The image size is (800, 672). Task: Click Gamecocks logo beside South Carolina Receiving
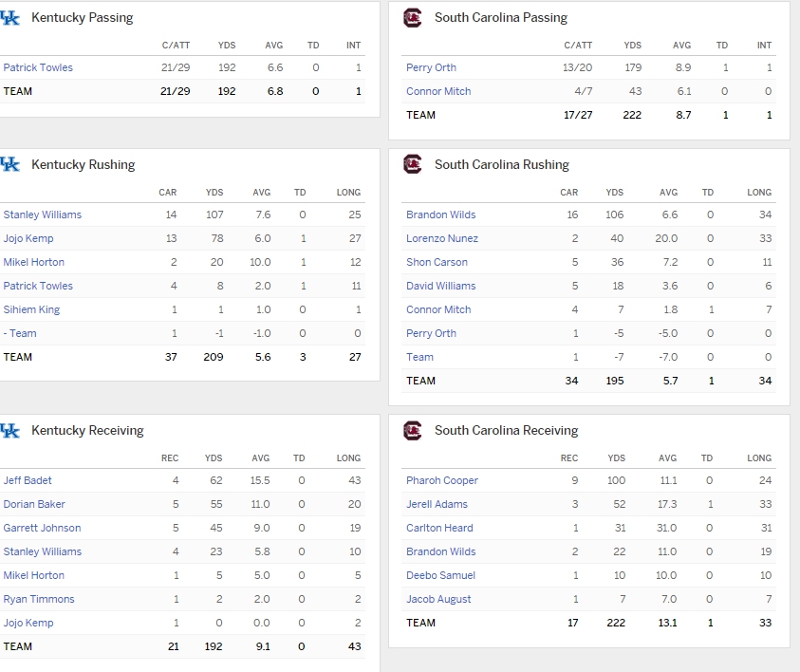[412, 430]
